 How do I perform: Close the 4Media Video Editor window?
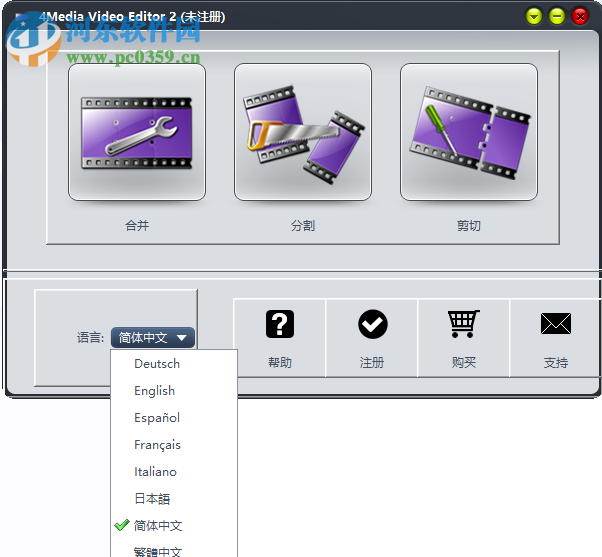pos(580,17)
